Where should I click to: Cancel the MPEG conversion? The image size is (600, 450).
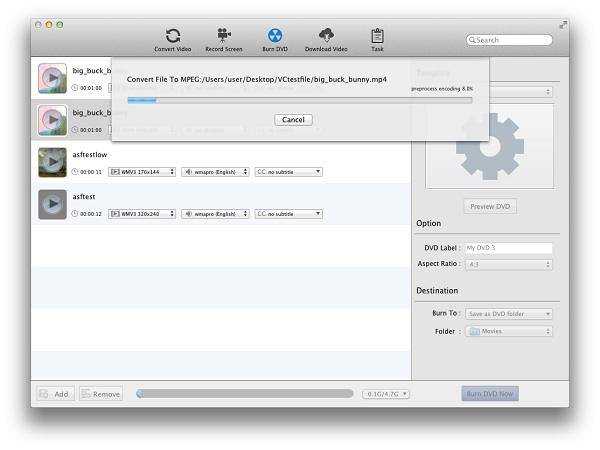[x=293, y=120]
